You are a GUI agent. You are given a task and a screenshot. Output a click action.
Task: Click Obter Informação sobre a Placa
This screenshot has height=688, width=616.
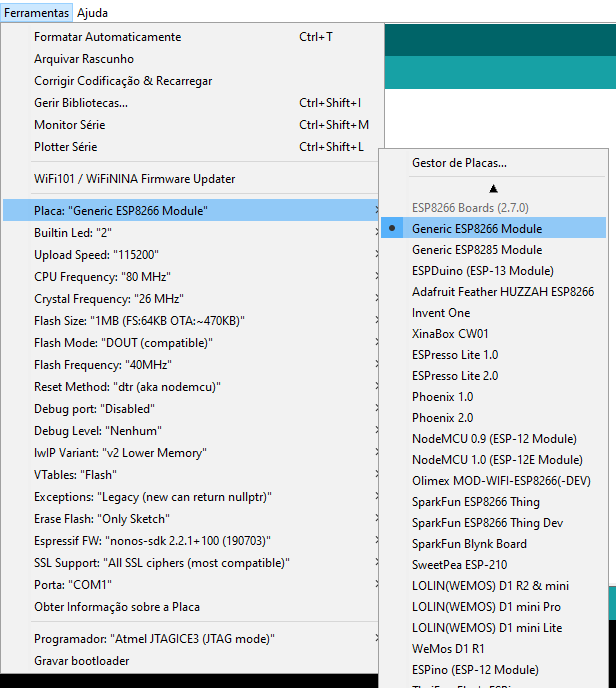(x=191, y=607)
